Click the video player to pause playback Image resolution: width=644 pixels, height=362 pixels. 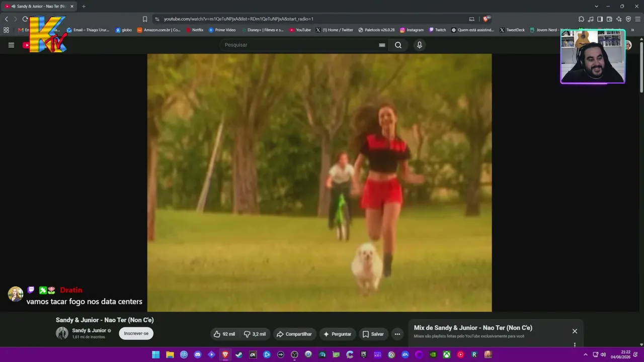pos(319,183)
